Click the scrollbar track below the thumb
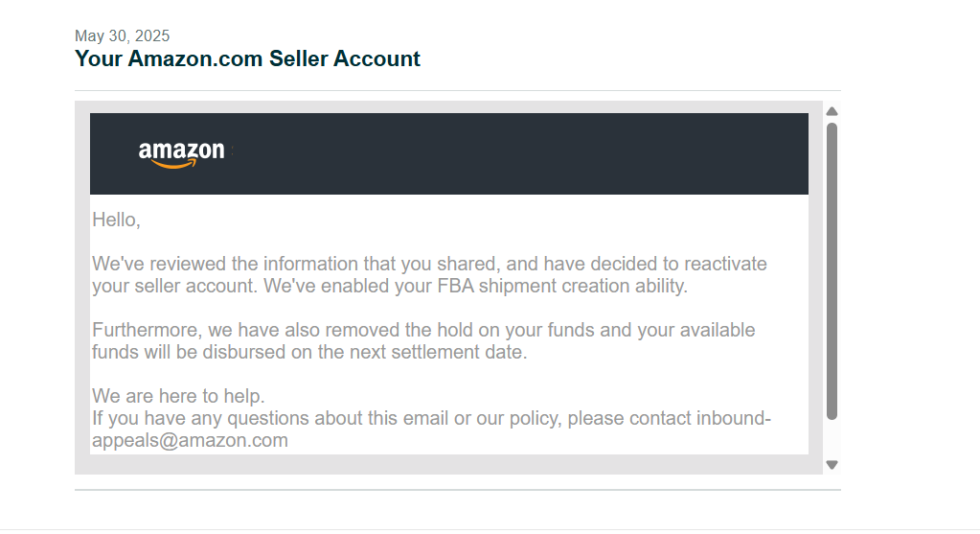This screenshot has width=980, height=534. coord(832,439)
